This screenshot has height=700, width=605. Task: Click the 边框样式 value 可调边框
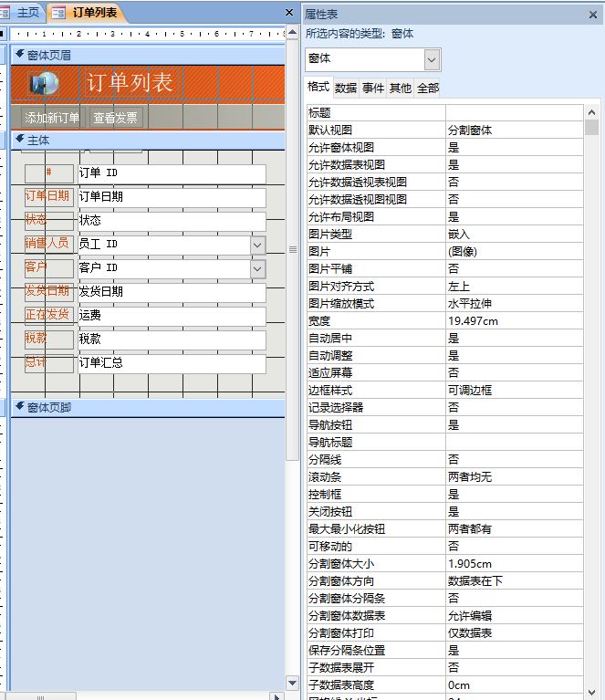514,391
